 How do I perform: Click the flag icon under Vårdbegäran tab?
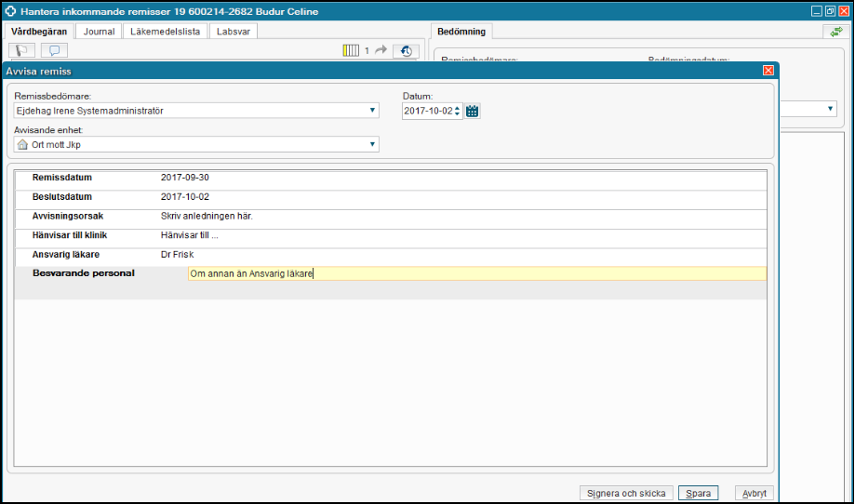(x=22, y=50)
